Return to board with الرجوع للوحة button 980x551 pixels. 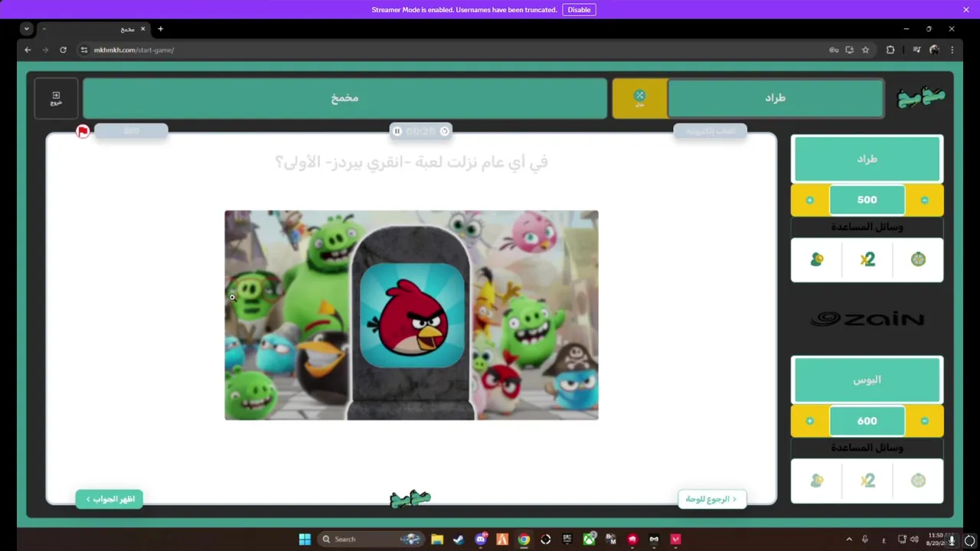coord(712,499)
